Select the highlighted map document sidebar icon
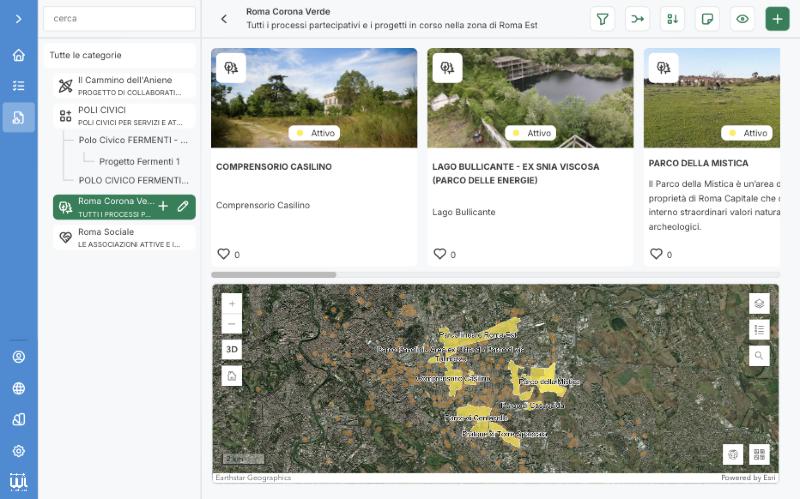 pyautogui.click(x=18, y=117)
